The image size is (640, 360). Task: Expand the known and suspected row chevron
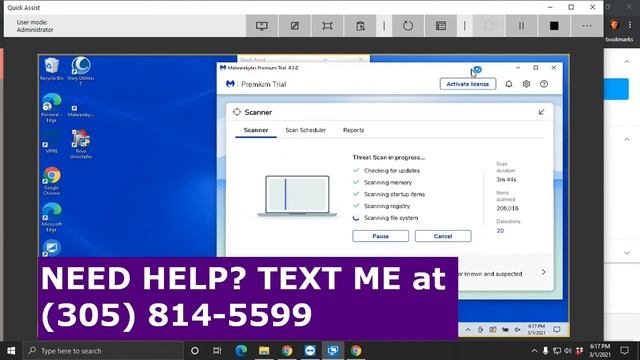[543, 272]
